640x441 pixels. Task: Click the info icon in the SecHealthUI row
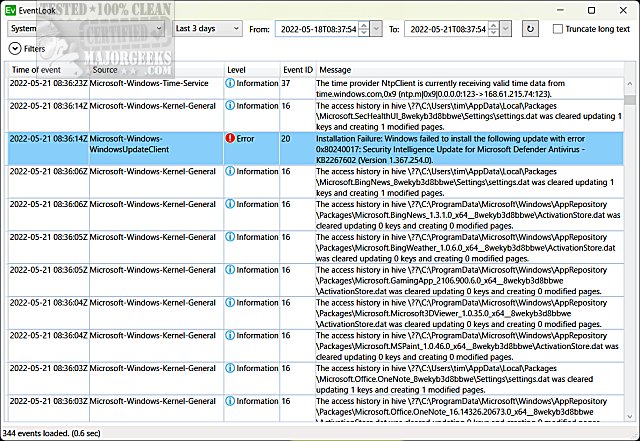coord(230,105)
